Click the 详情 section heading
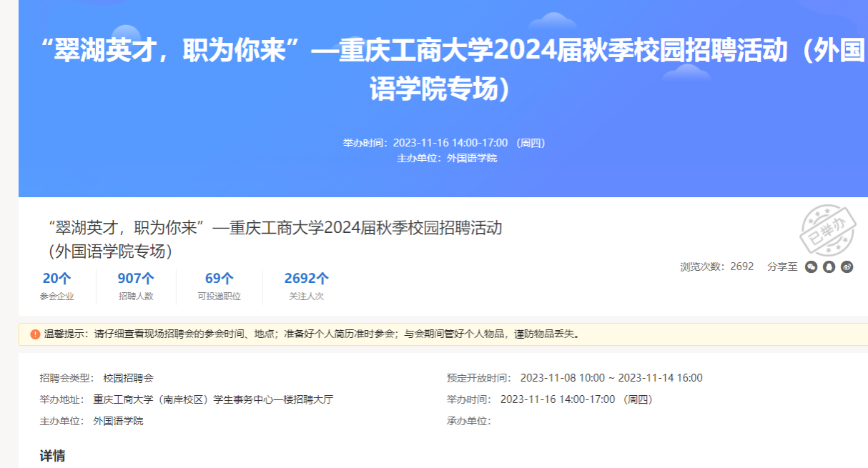The image size is (868, 468). pyautogui.click(x=52, y=455)
